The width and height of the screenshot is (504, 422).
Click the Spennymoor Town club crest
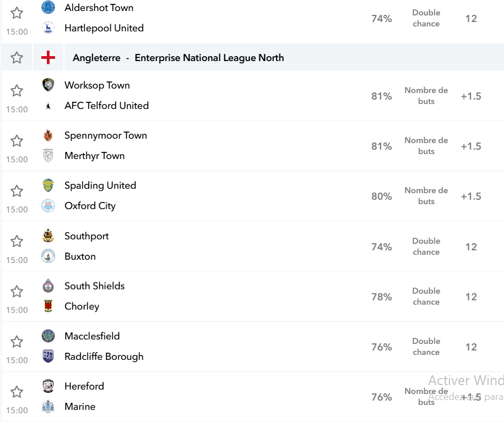click(x=48, y=135)
